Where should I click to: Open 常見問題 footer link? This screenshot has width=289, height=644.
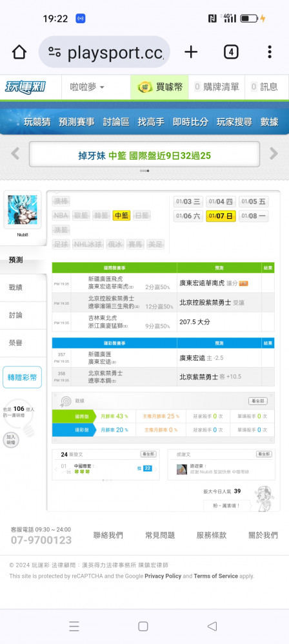pos(160,535)
